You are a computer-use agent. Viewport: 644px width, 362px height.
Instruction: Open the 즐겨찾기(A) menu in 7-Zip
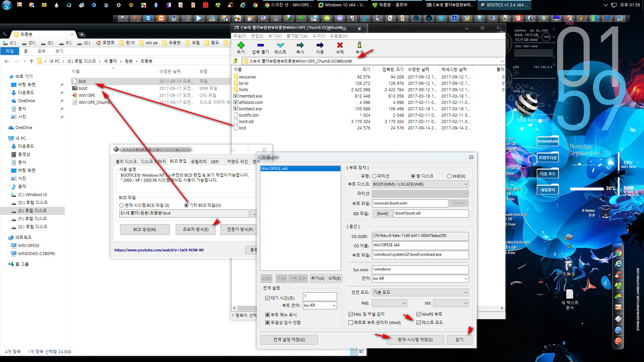(x=297, y=36)
